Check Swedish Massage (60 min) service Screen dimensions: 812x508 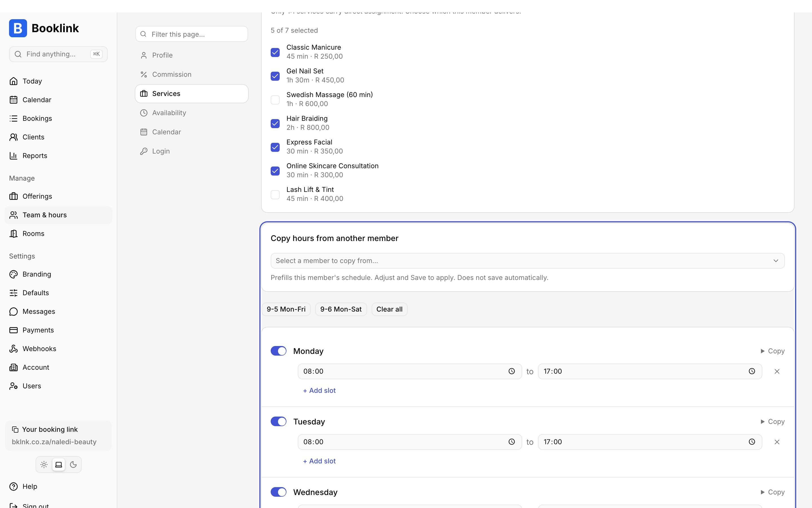[275, 100]
